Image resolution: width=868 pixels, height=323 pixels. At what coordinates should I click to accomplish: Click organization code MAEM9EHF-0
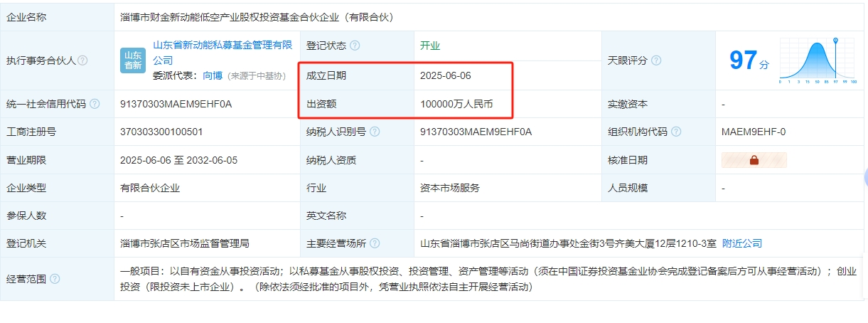coord(754,132)
